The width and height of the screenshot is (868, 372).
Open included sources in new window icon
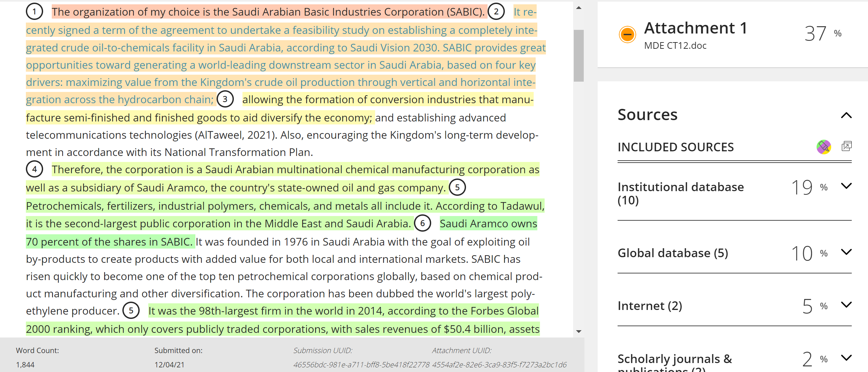pos(846,146)
